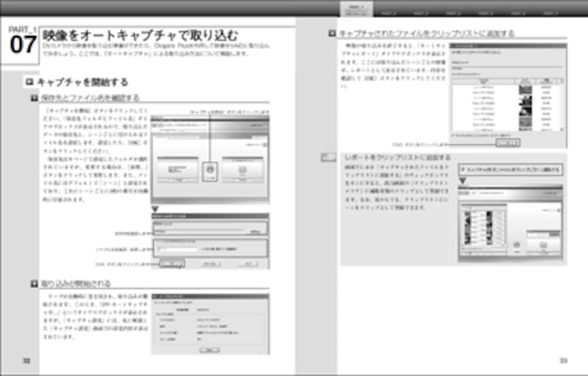
Task: Click the page number 32
Action: pyautogui.click(x=26, y=361)
